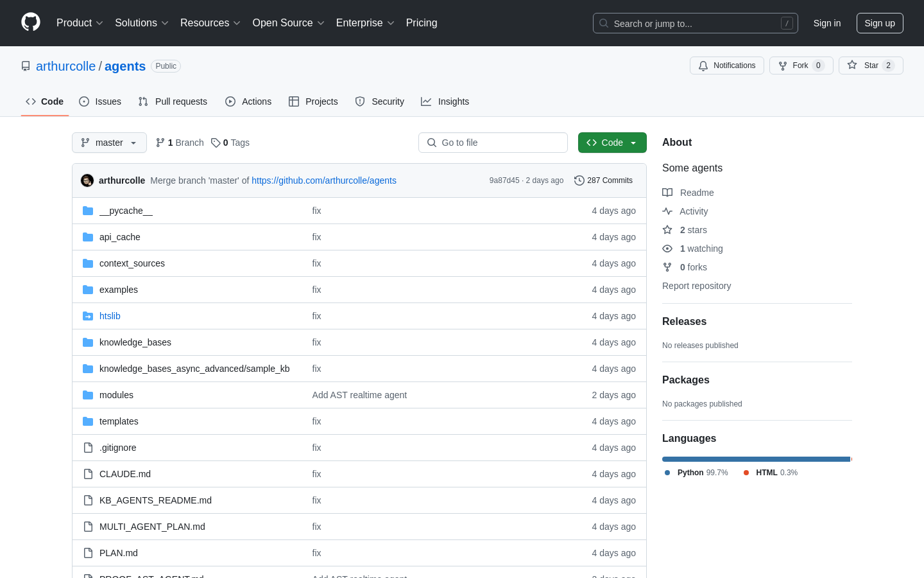Screen dimensions: 924x578
Task: Open the MULTI_AGENT_PLAN.md file
Action: [x=152, y=527]
